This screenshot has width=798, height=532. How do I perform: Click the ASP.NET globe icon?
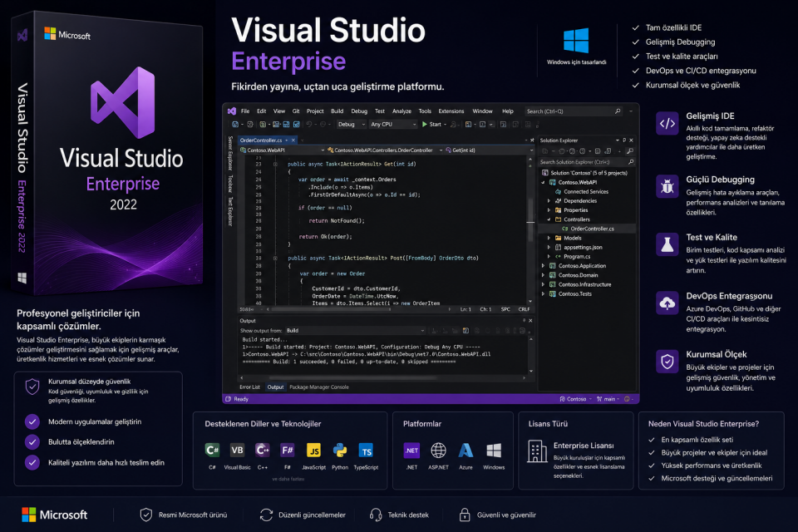438,450
